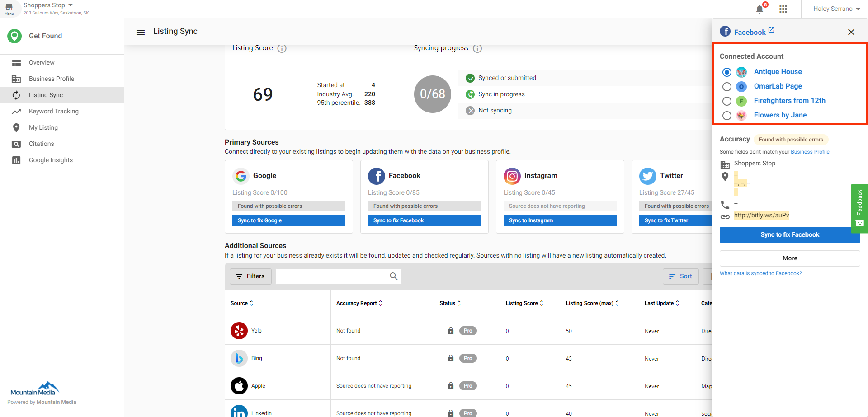Open Facebook in new tab icon
Viewport: 868px width, 417px height.
(771, 30)
